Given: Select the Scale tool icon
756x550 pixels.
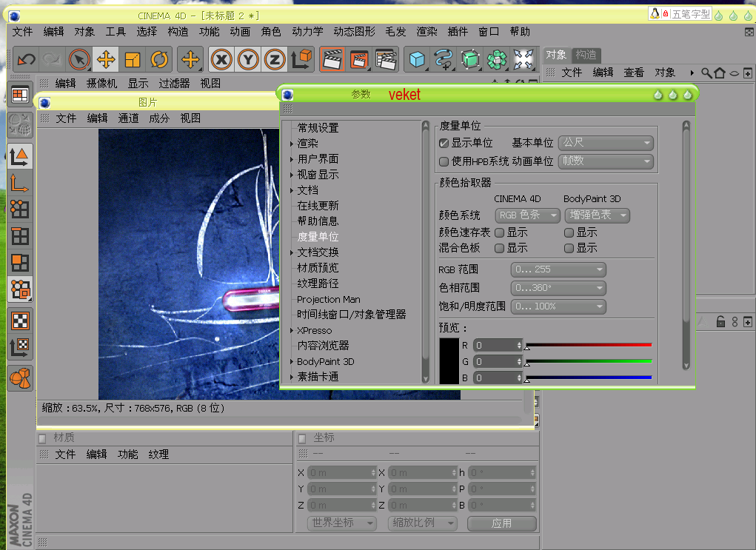Looking at the screenshot, I should pos(132,60).
